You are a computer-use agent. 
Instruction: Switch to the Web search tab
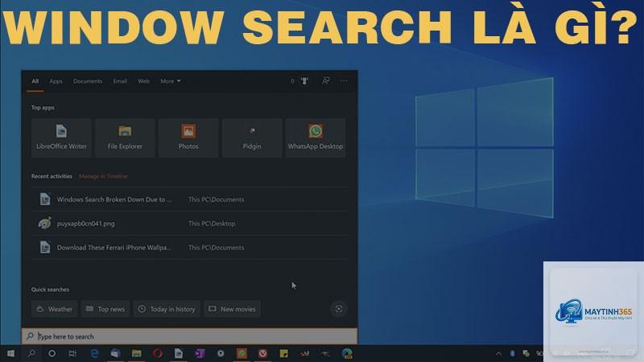point(143,81)
